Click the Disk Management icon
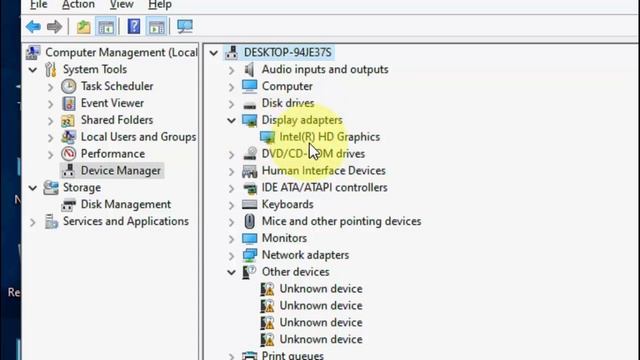 [x=68, y=204]
